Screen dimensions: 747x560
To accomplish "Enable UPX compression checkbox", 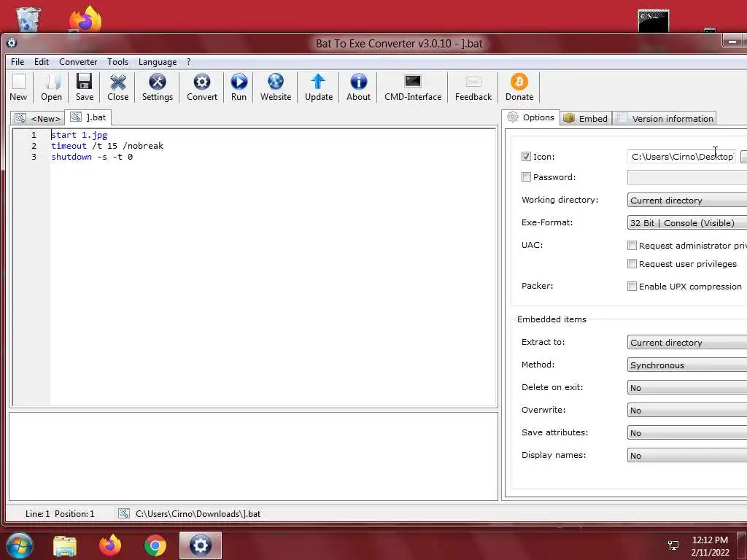I will click(x=632, y=286).
